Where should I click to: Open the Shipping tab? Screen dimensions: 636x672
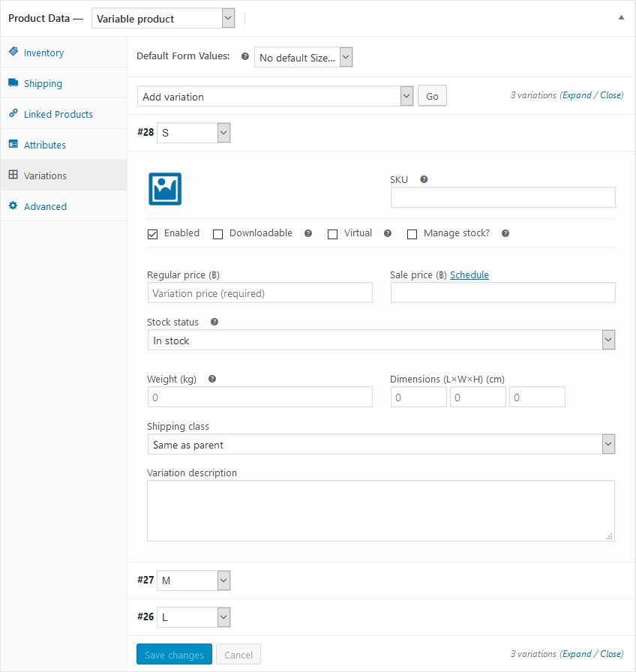click(64, 83)
